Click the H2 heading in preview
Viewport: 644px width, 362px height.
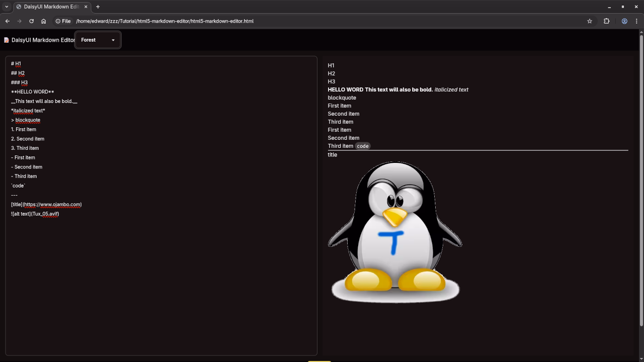click(x=332, y=73)
